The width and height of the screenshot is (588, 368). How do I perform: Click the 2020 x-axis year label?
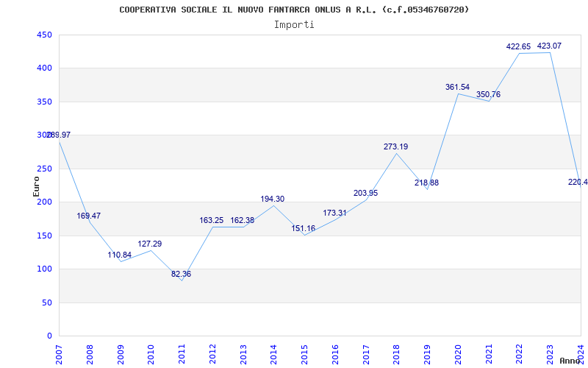(458, 355)
